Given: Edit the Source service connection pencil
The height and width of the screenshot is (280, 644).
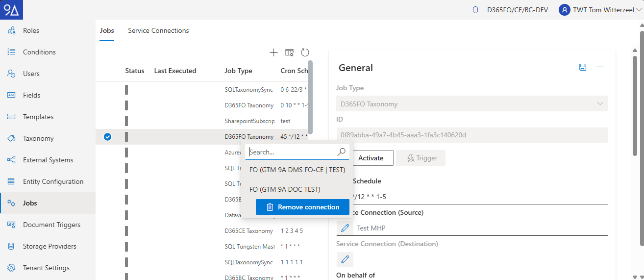Looking at the screenshot, I should (345, 228).
